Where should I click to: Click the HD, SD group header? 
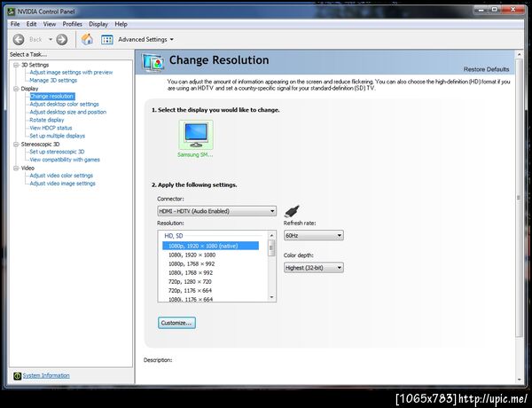pyautogui.click(x=174, y=236)
